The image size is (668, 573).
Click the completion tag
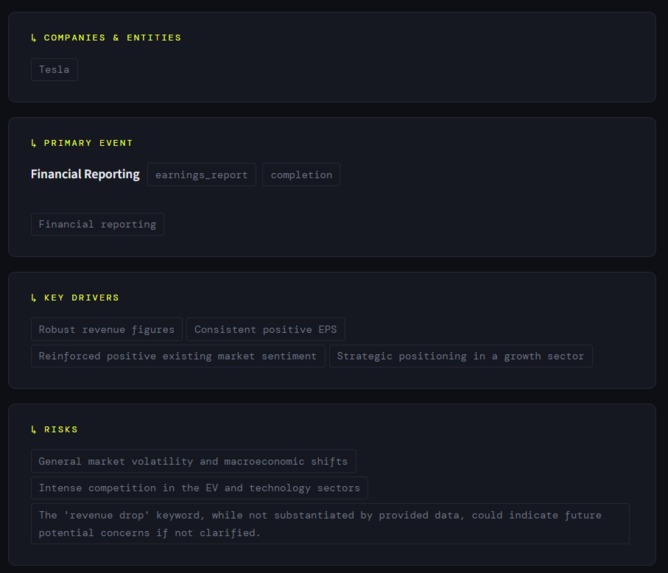(x=301, y=175)
